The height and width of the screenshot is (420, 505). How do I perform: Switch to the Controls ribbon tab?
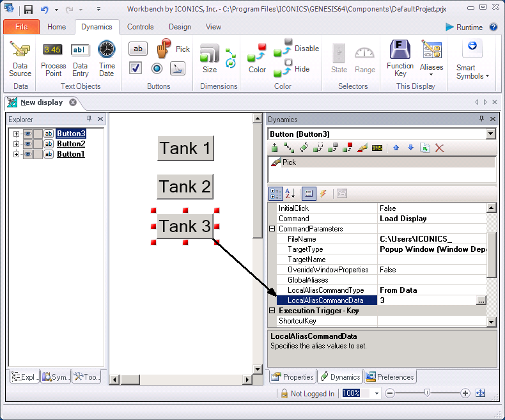tap(140, 27)
